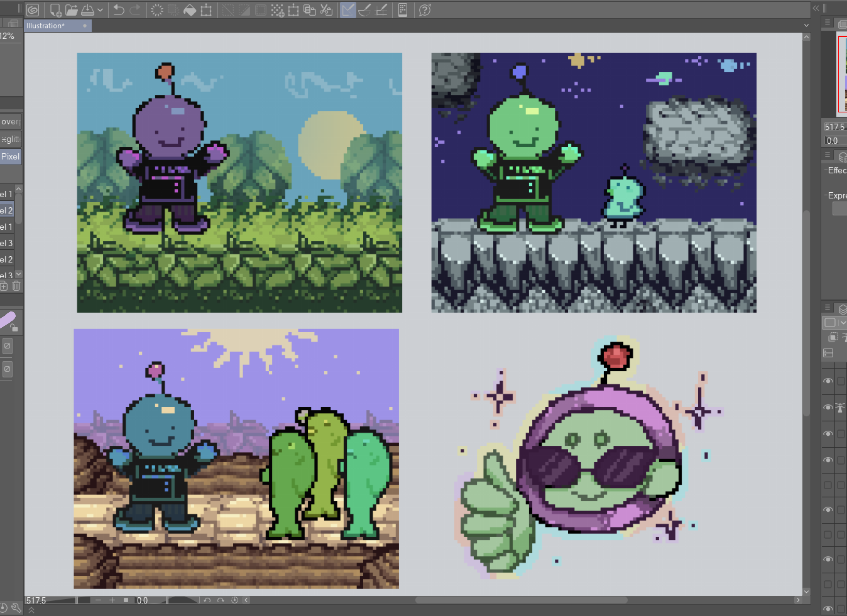The width and height of the screenshot is (847, 616).
Task: Click the Copy icon in the command bar
Action: pos(310,10)
